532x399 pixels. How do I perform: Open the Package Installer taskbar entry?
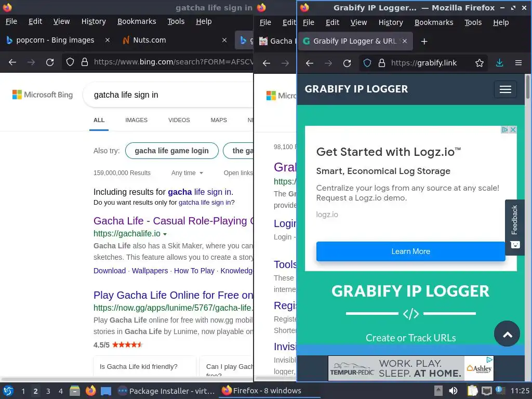166,391
